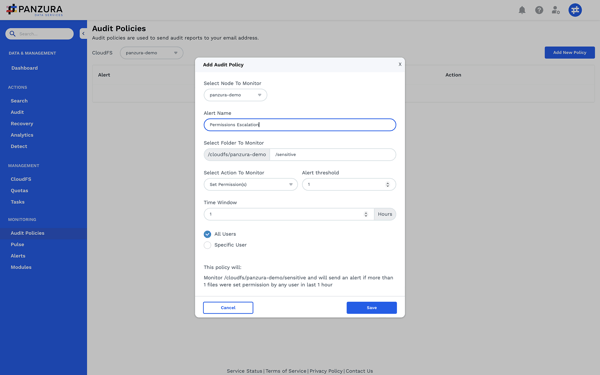Open Recovery in the sidebar

pos(22,124)
